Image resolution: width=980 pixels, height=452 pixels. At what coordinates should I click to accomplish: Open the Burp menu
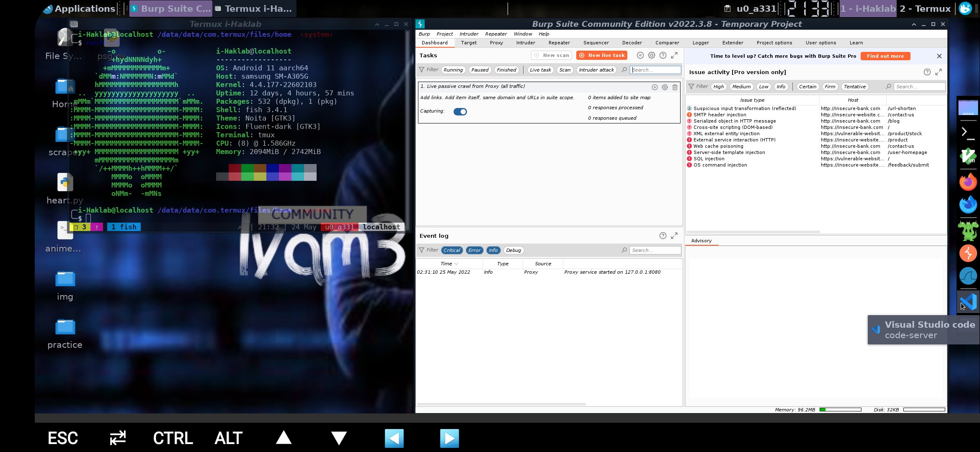[424, 34]
